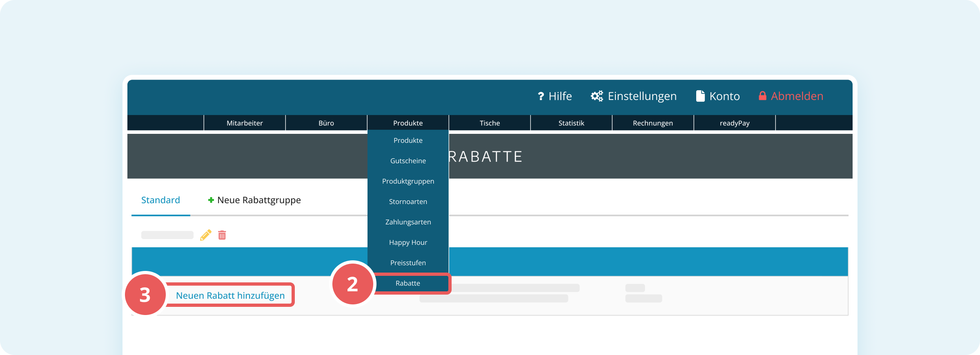Viewport: 980px width, 355px height.
Task: Select Zahlungsarten in the dropdown
Action: 408,222
